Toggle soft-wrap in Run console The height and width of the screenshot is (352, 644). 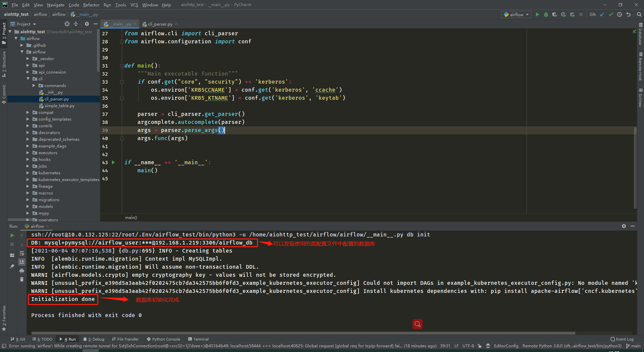[22, 253]
